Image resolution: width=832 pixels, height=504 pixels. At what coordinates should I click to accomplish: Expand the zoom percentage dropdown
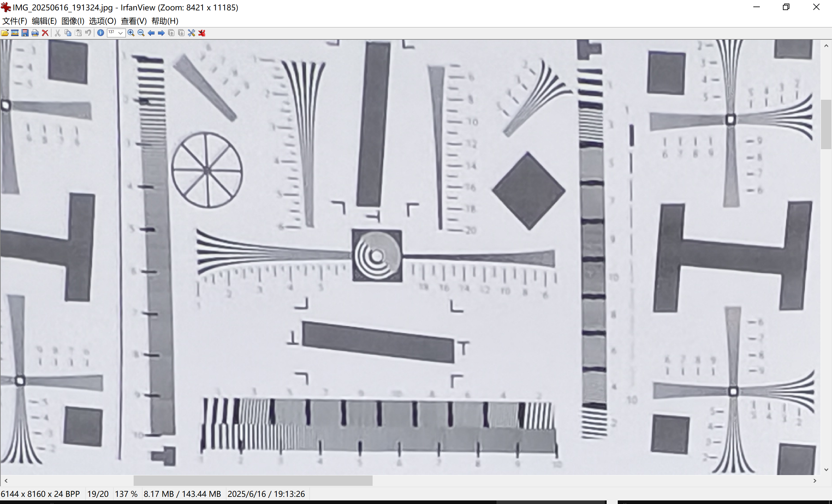coord(120,33)
